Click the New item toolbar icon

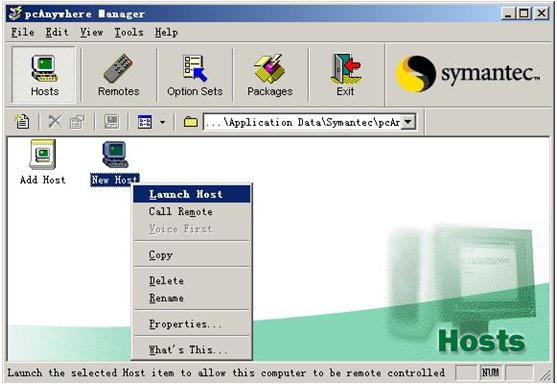[22, 122]
